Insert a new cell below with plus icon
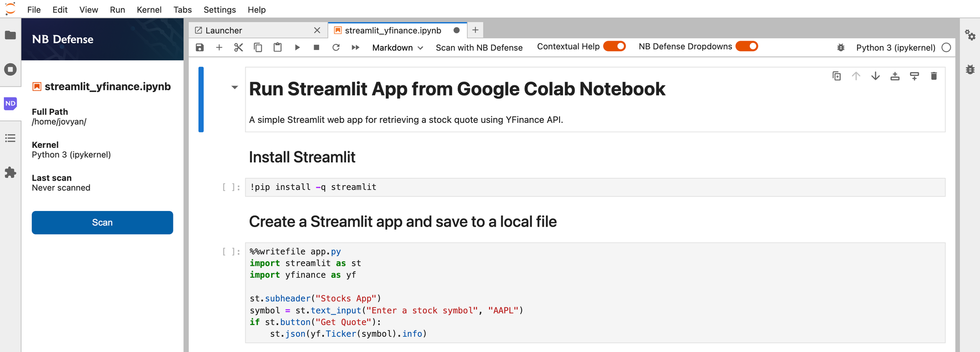Viewport: 980px width, 352px height. point(219,47)
